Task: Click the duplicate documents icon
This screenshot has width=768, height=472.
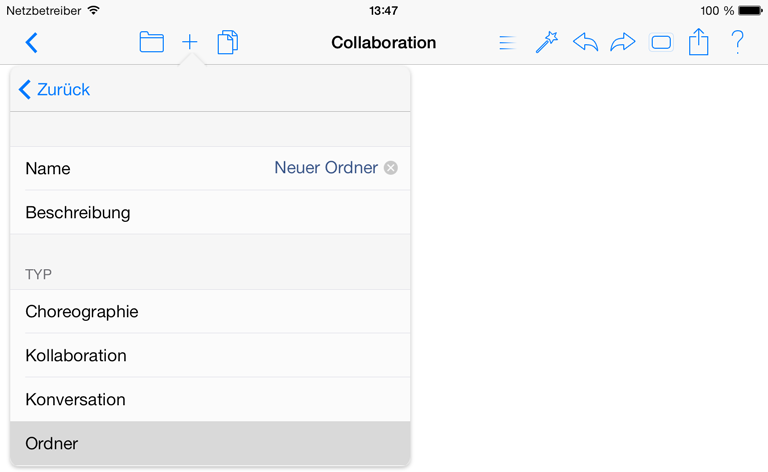Action: coord(228,42)
